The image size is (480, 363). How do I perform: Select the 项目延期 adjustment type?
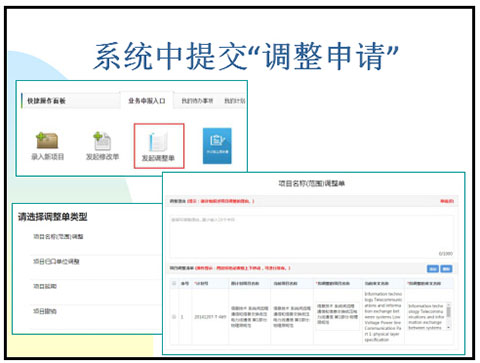click(45, 286)
